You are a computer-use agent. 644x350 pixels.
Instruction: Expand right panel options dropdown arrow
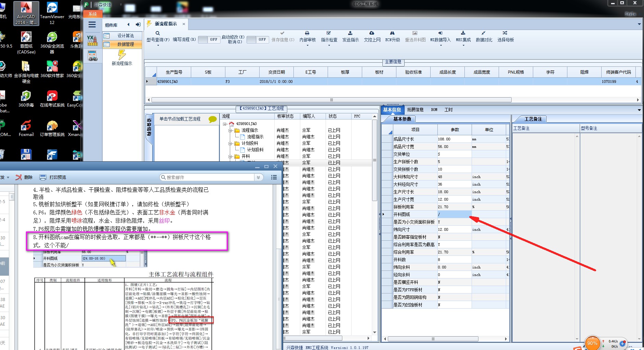tap(639, 110)
